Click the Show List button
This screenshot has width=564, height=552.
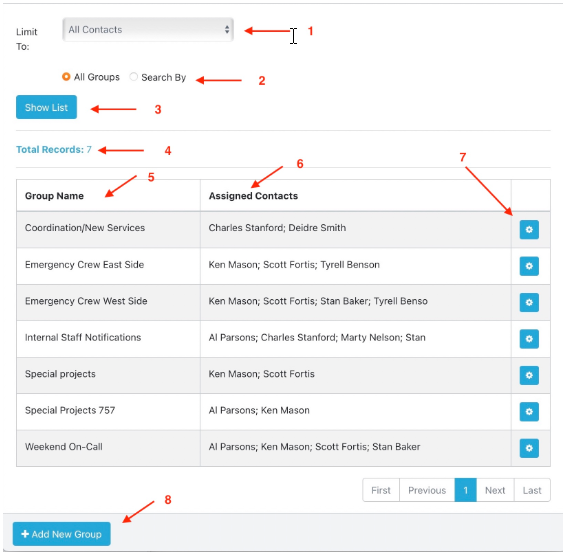click(x=46, y=107)
